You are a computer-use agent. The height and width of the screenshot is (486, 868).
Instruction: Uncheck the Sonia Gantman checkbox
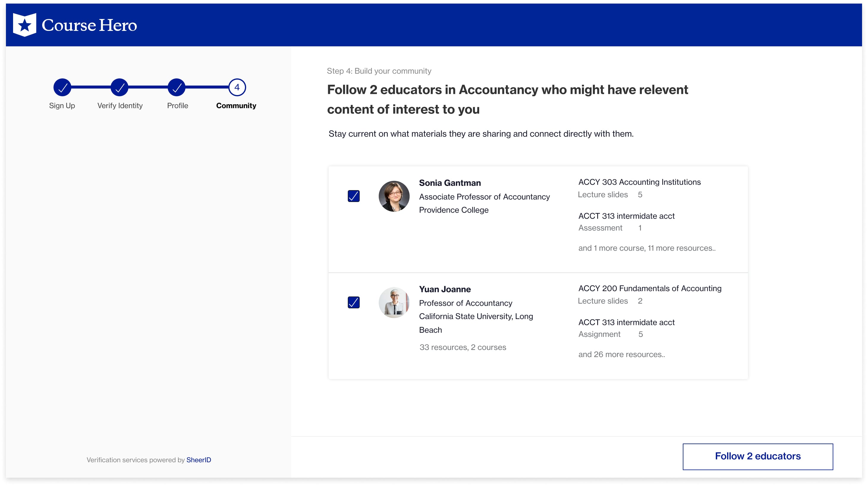353,196
